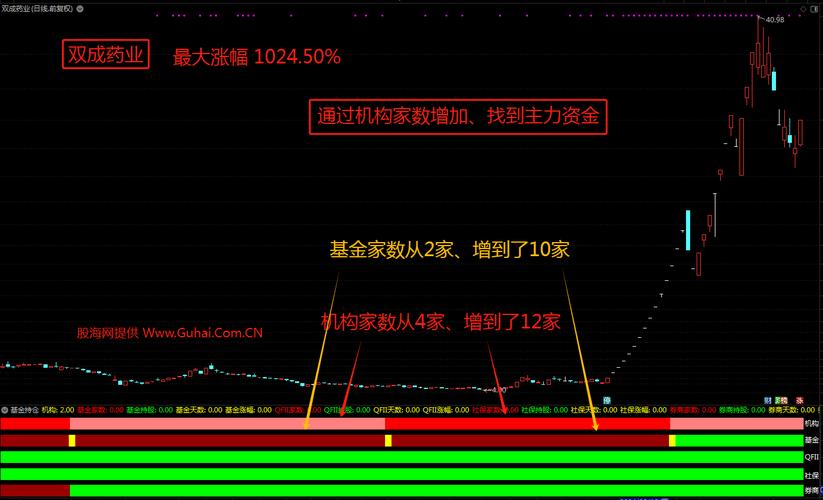Click the boxed 双成药业 stock name label
This screenshot has height=500, width=823.
(104, 54)
